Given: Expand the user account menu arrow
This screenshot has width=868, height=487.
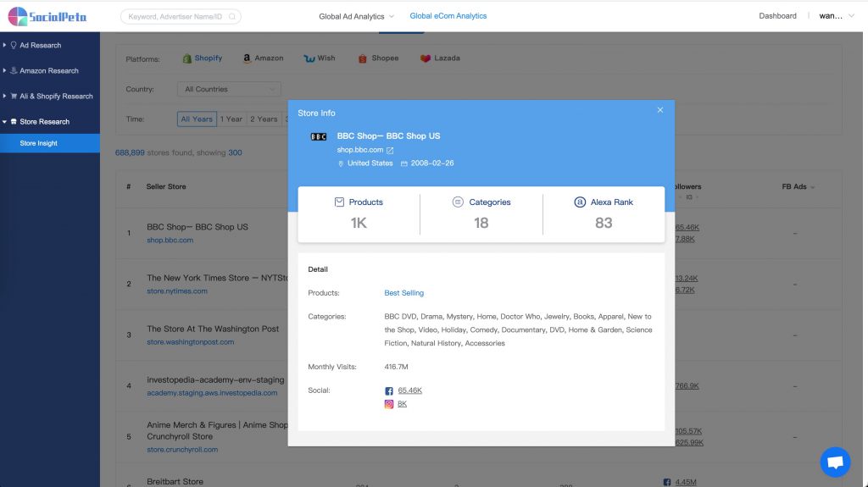Looking at the screenshot, I should pos(851,16).
